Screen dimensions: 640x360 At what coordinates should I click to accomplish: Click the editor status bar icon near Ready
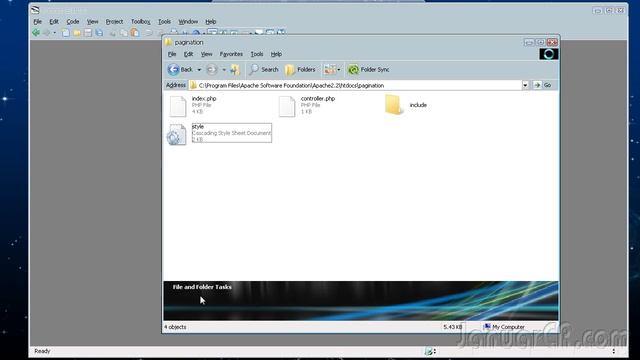coord(429,351)
